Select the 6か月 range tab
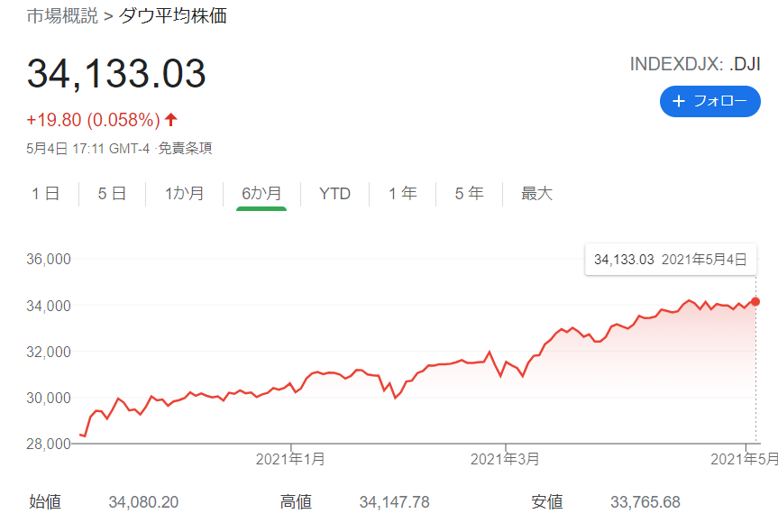778x532 pixels. coord(261,193)
